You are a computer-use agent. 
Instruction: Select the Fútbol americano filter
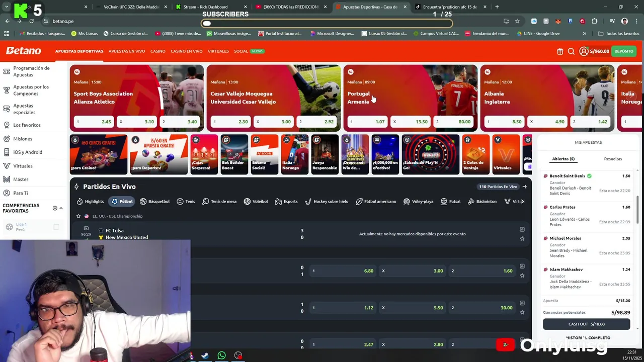tap(376, 201)
